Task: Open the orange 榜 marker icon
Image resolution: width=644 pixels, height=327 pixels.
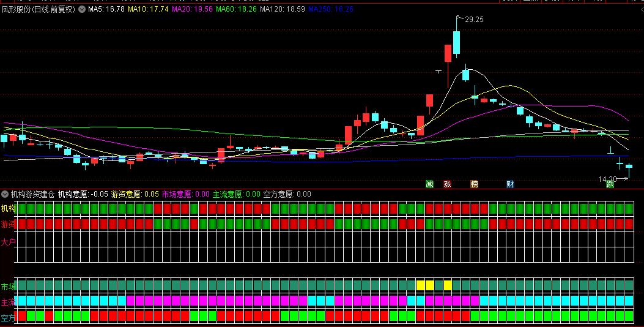Action: (474, 184)
